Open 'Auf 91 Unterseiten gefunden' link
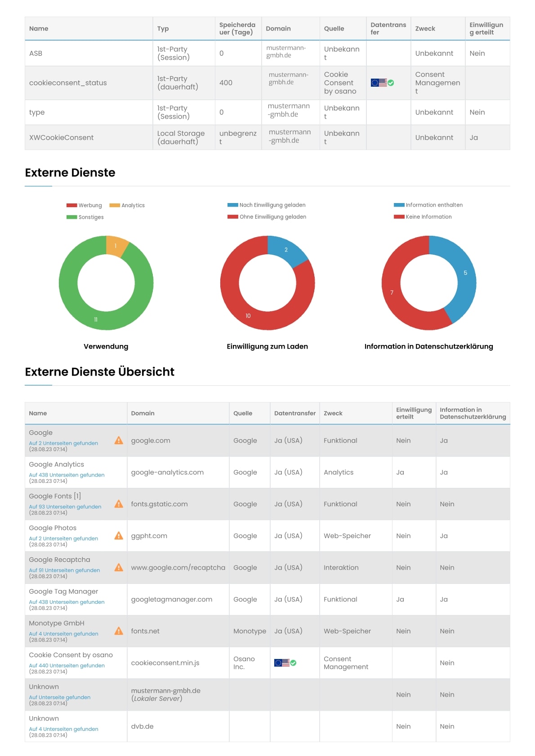Viewport: 535px width, 756px height. [64, 570]
